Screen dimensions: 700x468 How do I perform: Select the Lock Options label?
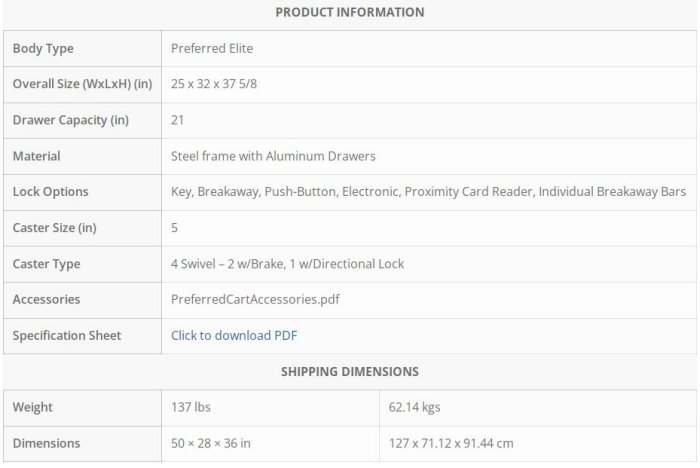(x=50, y=192)
